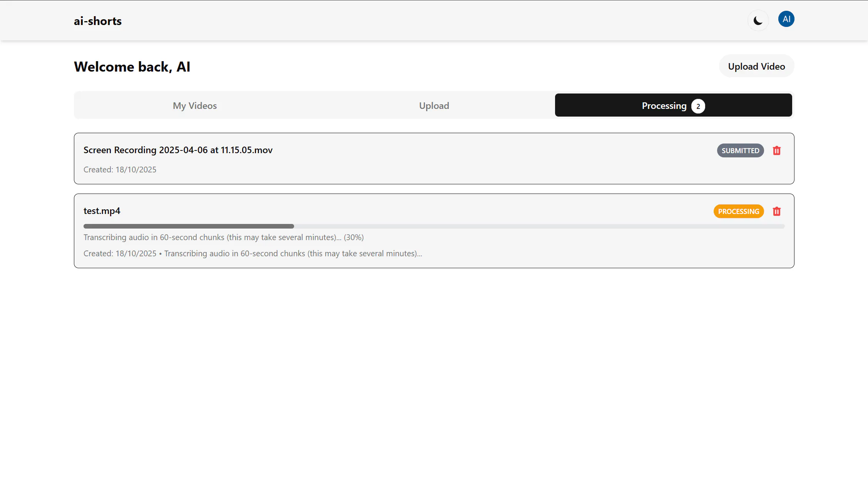Click the test.mp4 progress bar
868x501 pixels.
[434, 226]
